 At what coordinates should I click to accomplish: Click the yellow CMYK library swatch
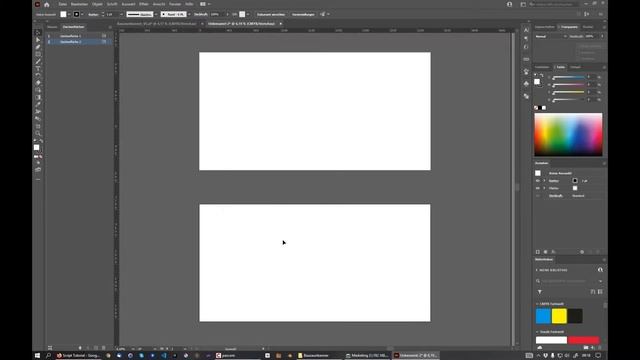(559, 316)
